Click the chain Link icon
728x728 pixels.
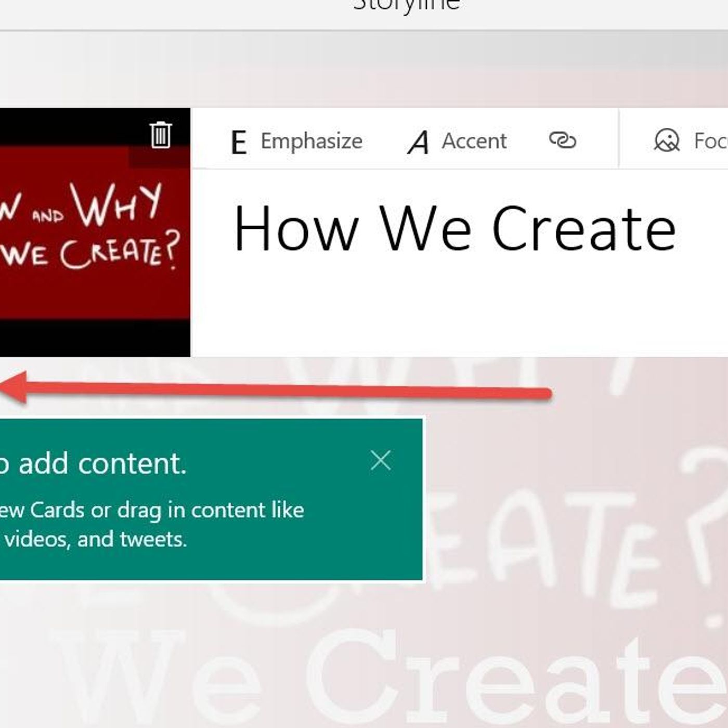tap(562, 140)
